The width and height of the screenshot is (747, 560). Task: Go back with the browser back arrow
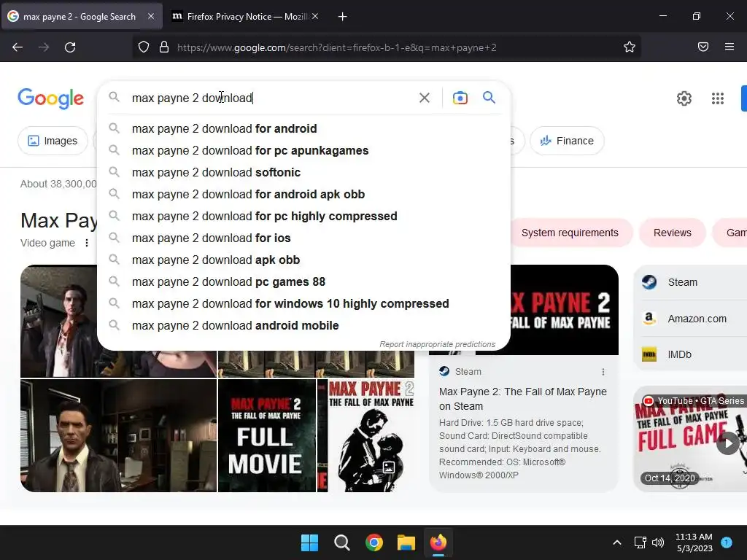18,47
